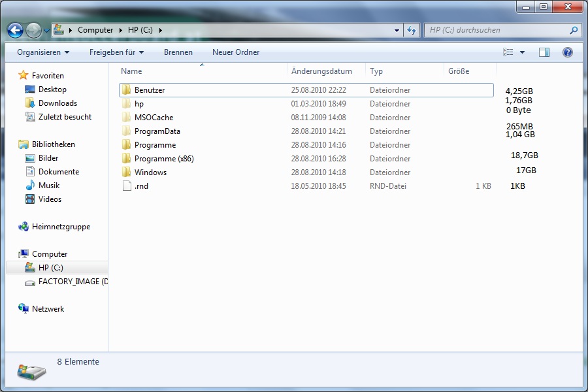The width and height of the screenshot is (588, 392).
Task: Select the .rnd file icon
Action: click(127, 186)
